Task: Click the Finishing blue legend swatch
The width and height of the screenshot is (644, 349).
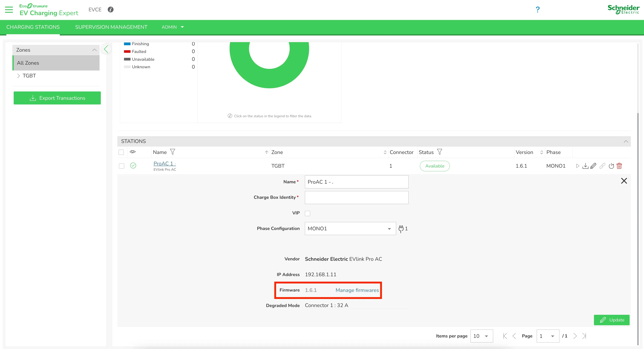Action: pos(127,44)
